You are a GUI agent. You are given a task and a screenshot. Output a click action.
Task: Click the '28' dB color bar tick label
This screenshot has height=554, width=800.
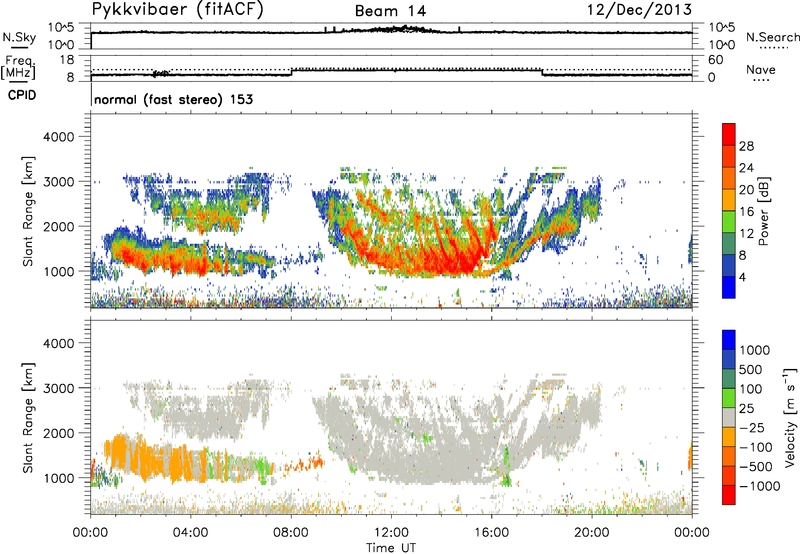(746, 146)
